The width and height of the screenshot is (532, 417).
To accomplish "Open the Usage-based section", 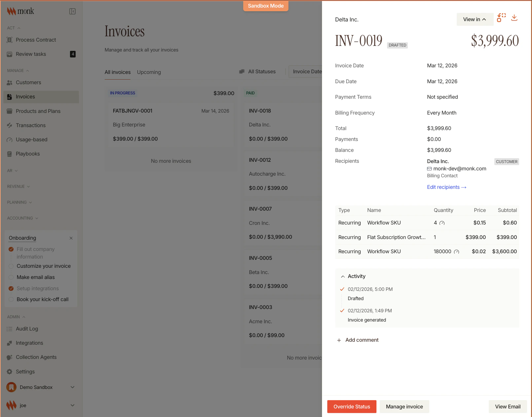I will click(x=31, y=139).
